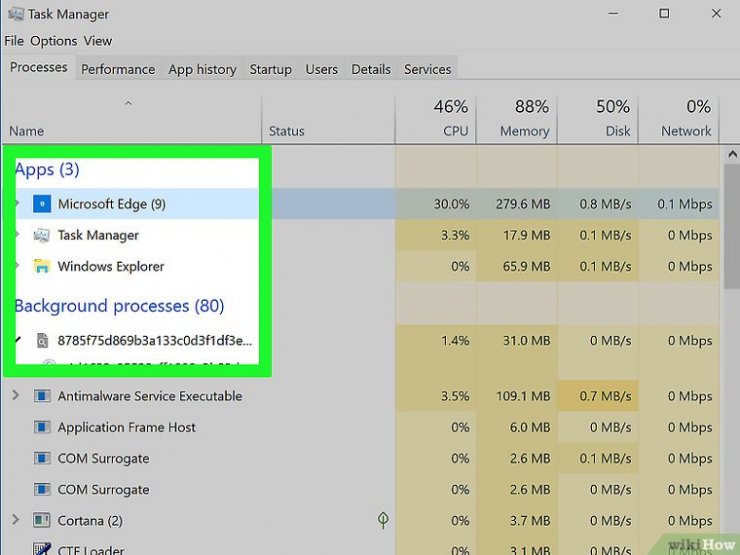Select the Application Frame Host row
The width and height of the screenshot is (740, 555).
tap(361, 427)
